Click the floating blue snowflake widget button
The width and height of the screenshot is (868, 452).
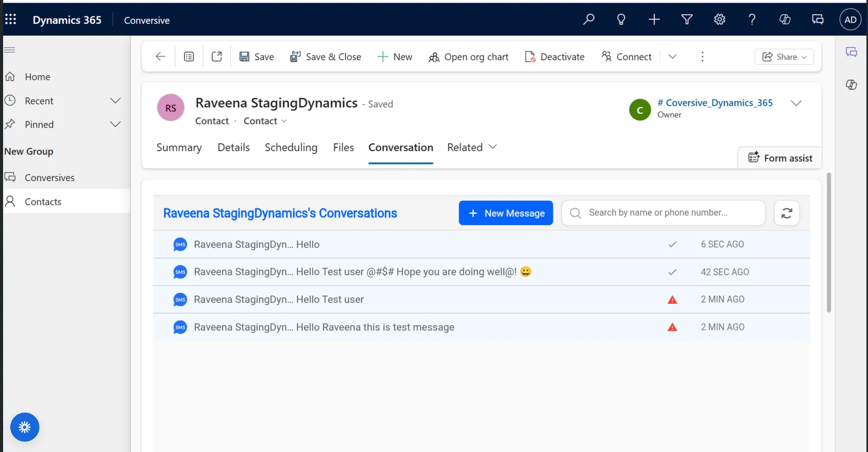coord(24,427)
